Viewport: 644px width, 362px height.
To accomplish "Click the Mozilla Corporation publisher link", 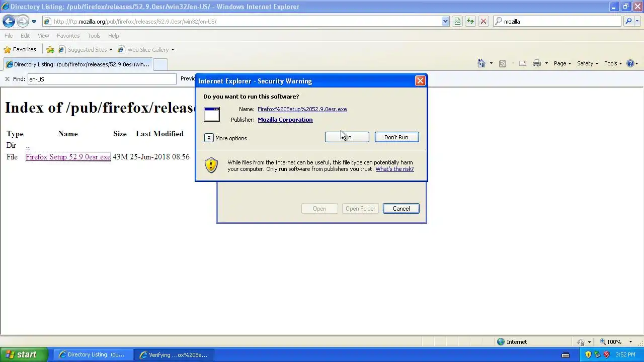I will [285, 120].
